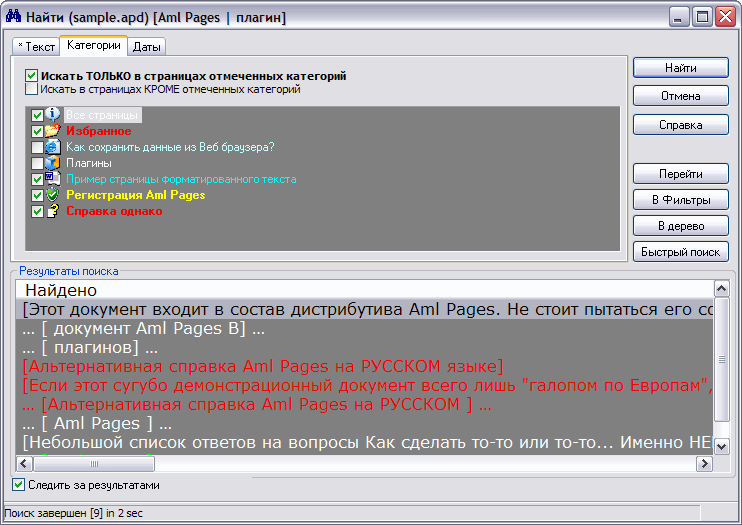Click the question-mark icon of Справка однако

(53, 211)
